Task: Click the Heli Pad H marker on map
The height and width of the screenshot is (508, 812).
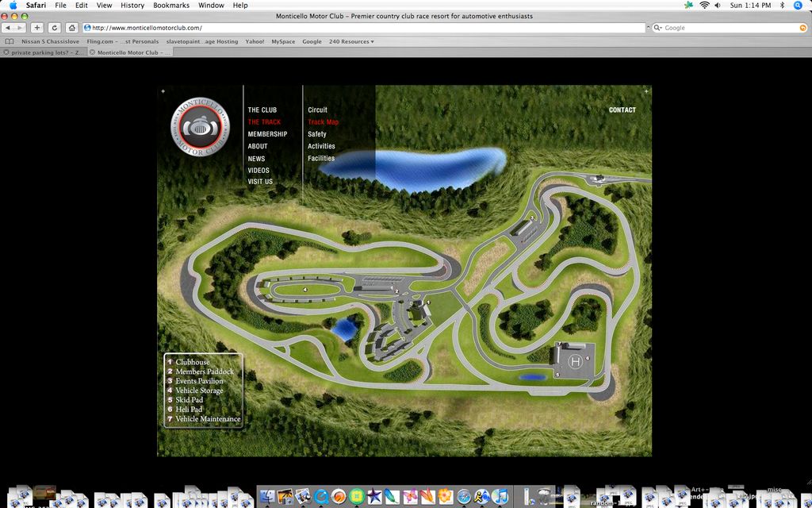Action: tap(575, 361)
